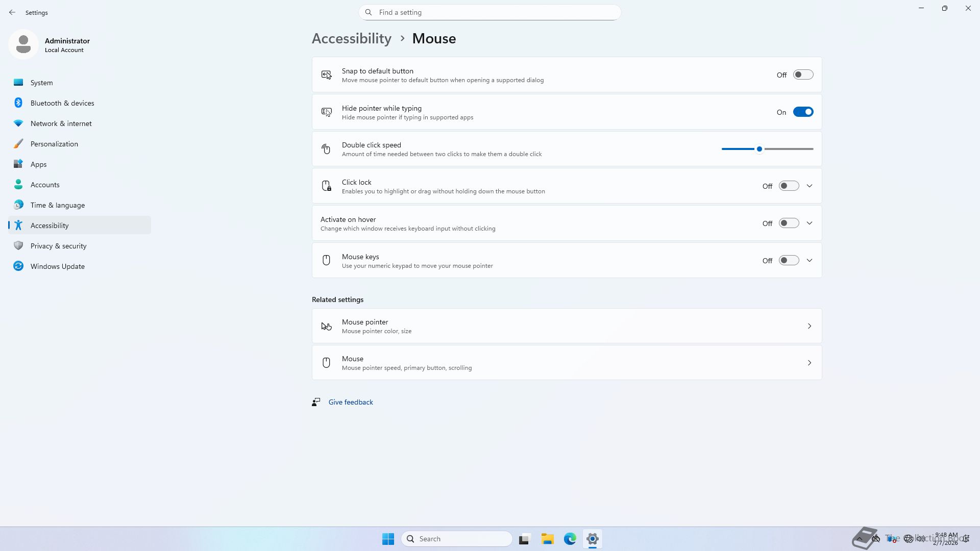The width and height of the screenshot is (980, 551).
Task: Expand Click lock options chevron
Action: coord(810,186)
